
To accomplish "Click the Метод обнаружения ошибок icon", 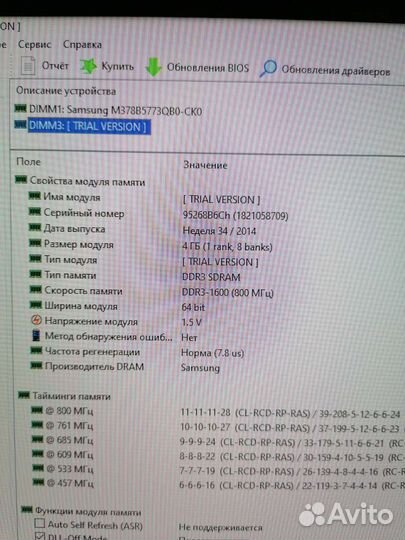I will pos(36,335).
